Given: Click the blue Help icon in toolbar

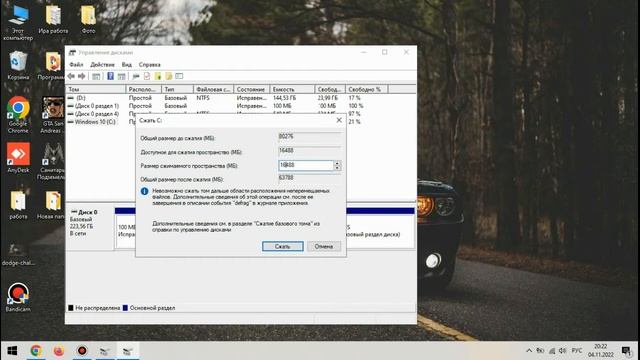Looking at the screenshot, I should [110, 76].
